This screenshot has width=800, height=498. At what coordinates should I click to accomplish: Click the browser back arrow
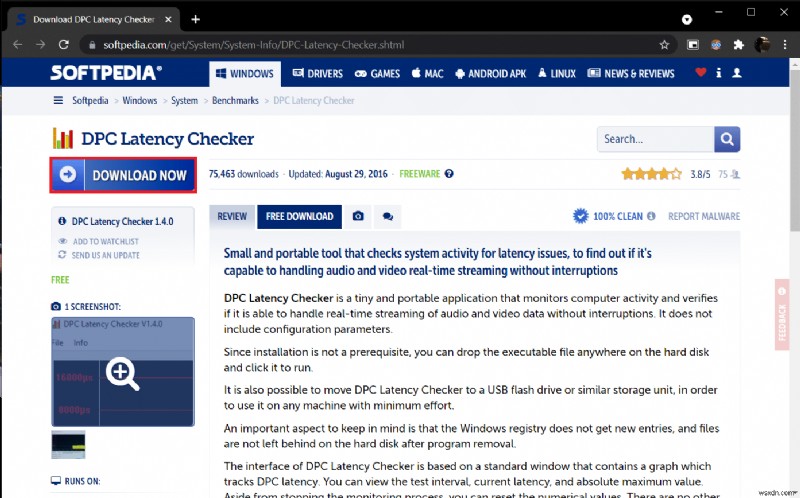click(x=17, y=45)
